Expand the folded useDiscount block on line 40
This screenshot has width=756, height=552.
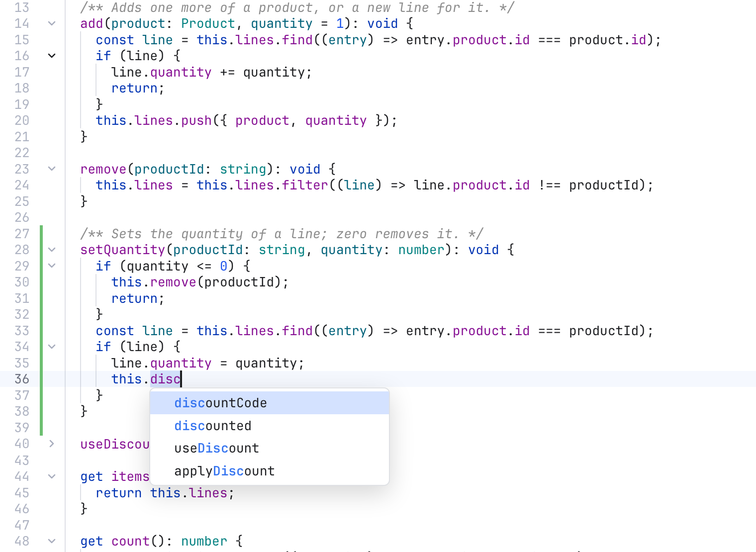point(52,444)
